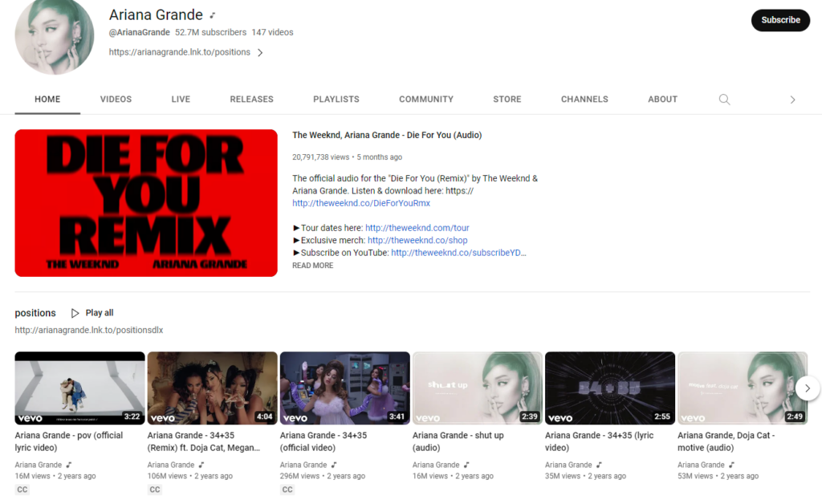Open title '34+35 (Remix) ft. Doja Cat, Megan'
The width and height of the screenshot is (822, 504).
point(204,441)
